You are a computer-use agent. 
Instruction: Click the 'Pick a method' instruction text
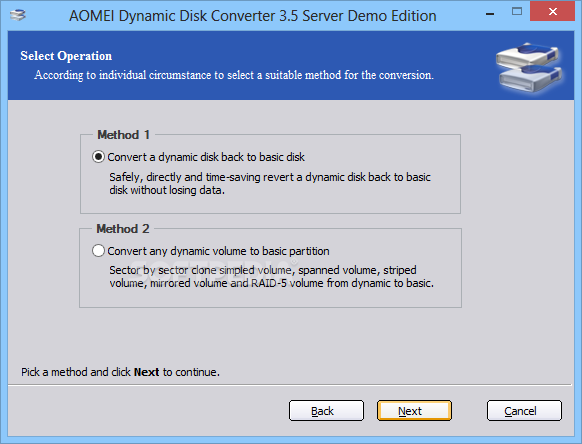[120, 372]
